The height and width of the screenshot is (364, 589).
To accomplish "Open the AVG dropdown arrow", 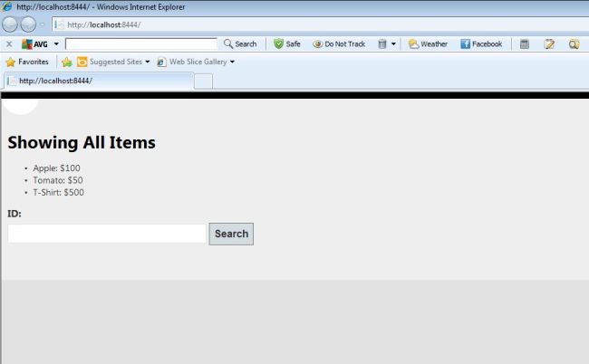I will pos(56,44).
